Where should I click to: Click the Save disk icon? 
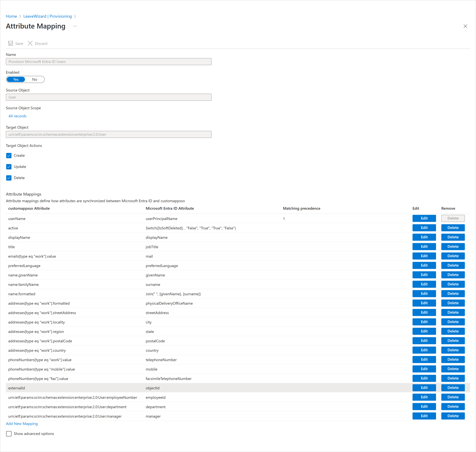pos(11,43)
